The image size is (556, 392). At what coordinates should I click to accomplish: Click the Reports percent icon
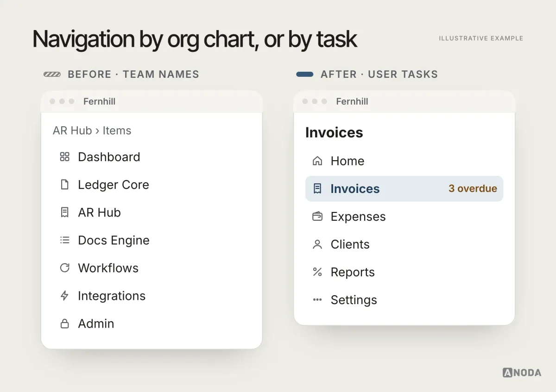(317, 272)
